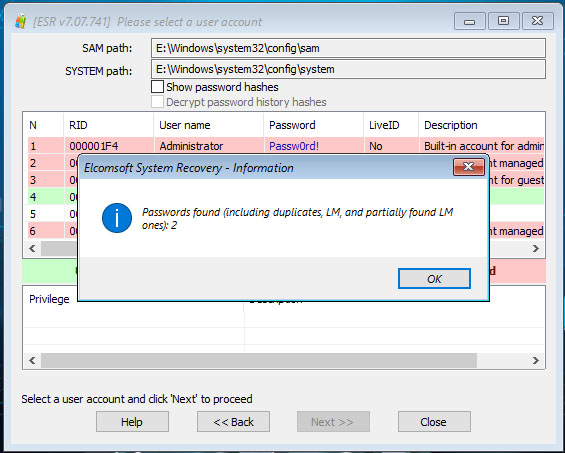Click the Close button at bottom

pyautogui.click(x=434, y=422)
